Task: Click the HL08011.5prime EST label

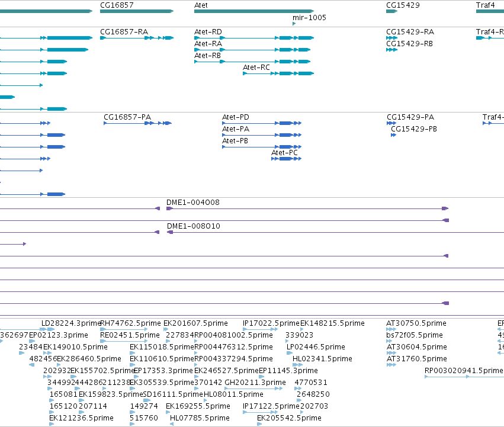Action: pyautogui.click(x=233, y=394)
